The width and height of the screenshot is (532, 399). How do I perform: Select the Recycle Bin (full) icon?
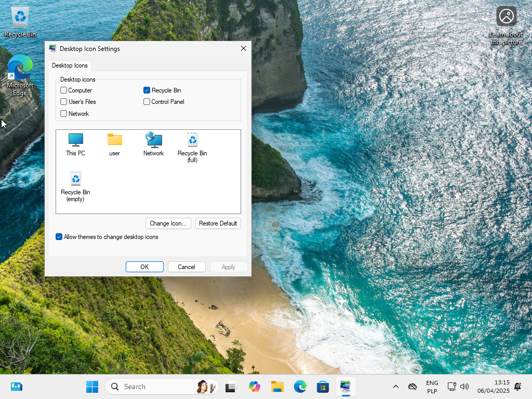tap(192, 147)
